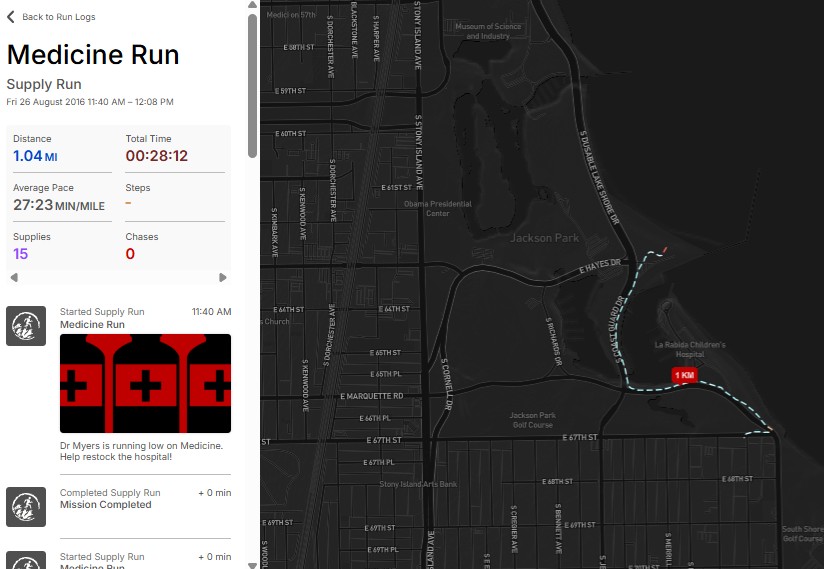Click the 1 KM marker on map
Image resolution: width=824 pixels, height=569 pixels.
(x=684, y=375)
